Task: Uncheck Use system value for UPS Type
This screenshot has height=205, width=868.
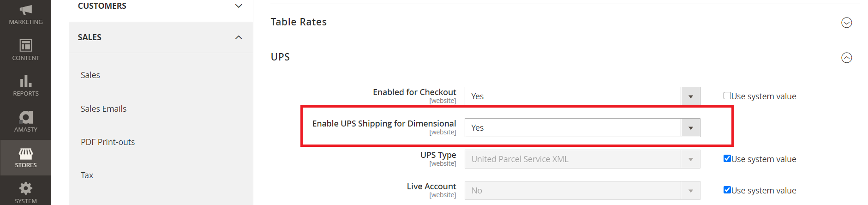Action: click(727, 158)
